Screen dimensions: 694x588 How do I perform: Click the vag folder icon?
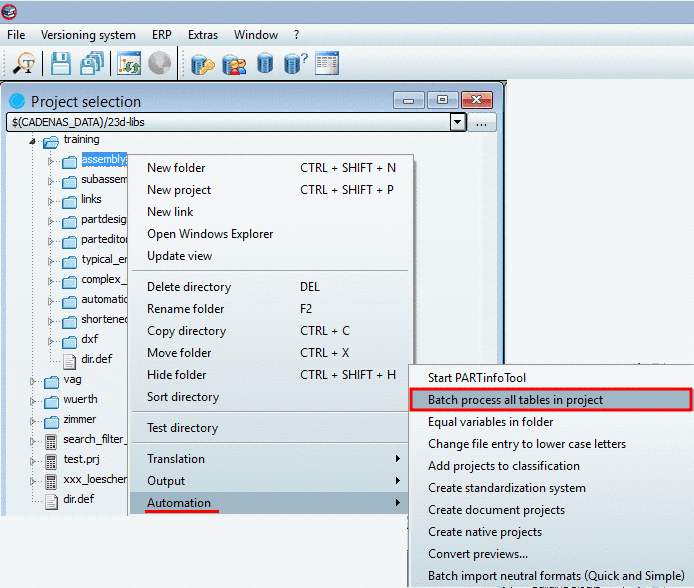51,382
